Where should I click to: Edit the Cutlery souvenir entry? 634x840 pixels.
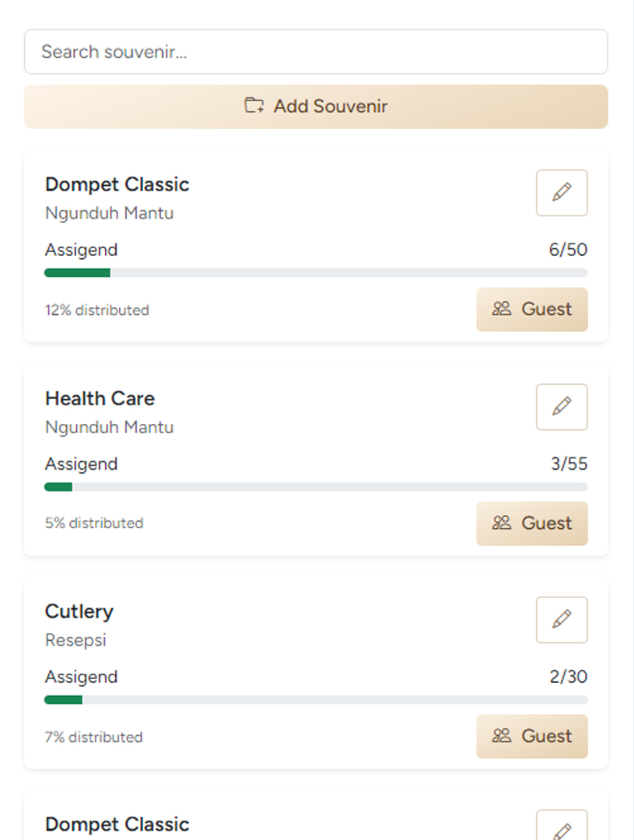click(x=562, y=620)
